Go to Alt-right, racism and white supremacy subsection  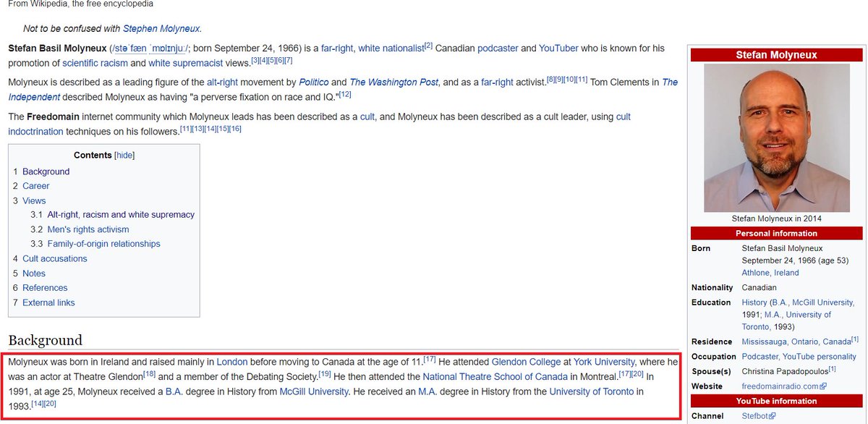121,215
